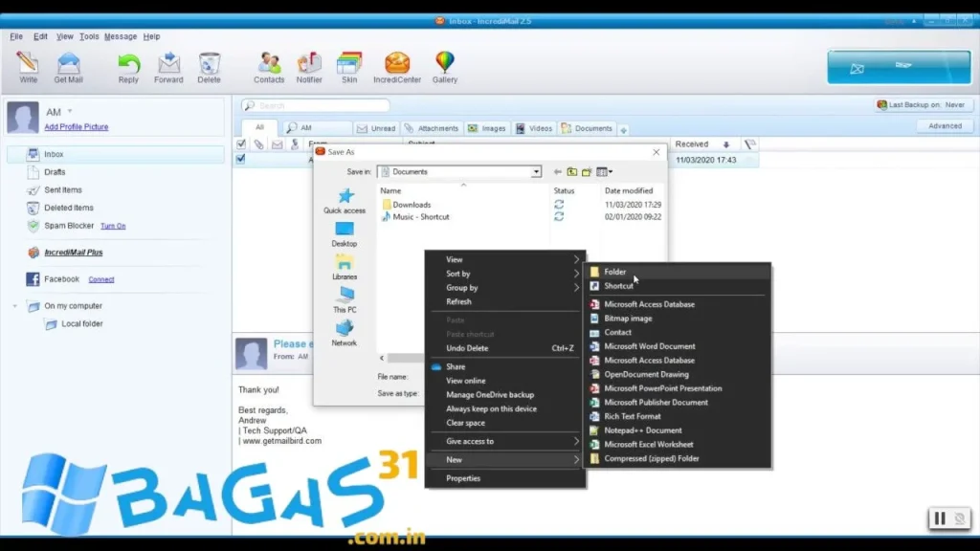The image size is (980, 551).
Task: Open the File menu
Action: 16,36
